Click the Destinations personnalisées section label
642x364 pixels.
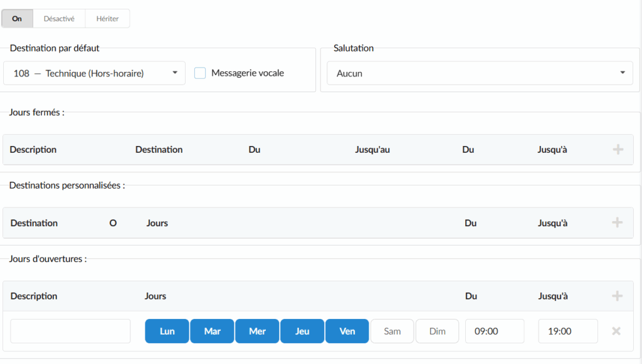coord(67,185)
